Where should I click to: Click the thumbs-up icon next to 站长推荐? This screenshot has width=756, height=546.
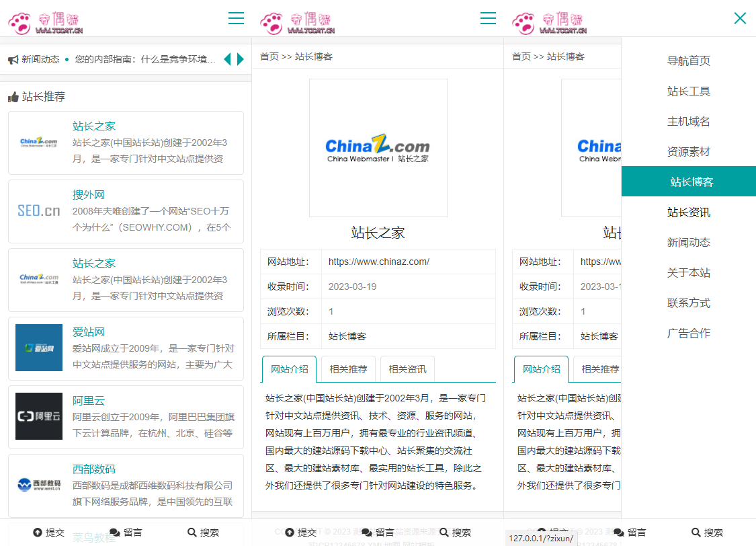tap(13, 97)
